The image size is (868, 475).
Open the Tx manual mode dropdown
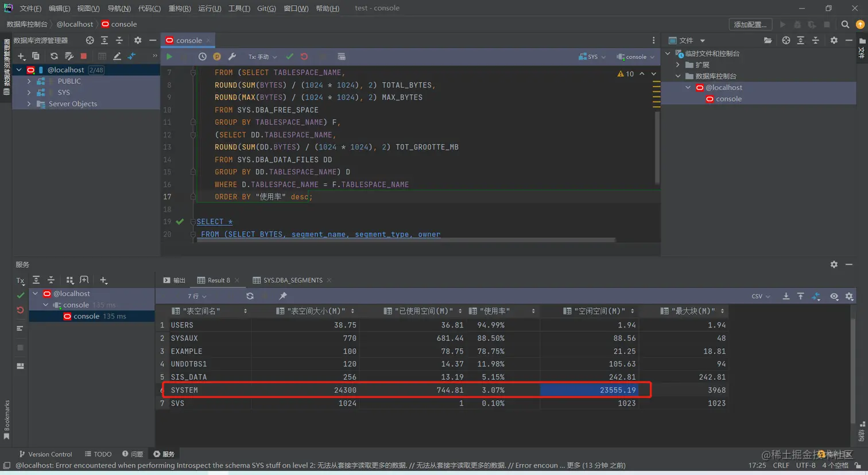coord(263,57)
